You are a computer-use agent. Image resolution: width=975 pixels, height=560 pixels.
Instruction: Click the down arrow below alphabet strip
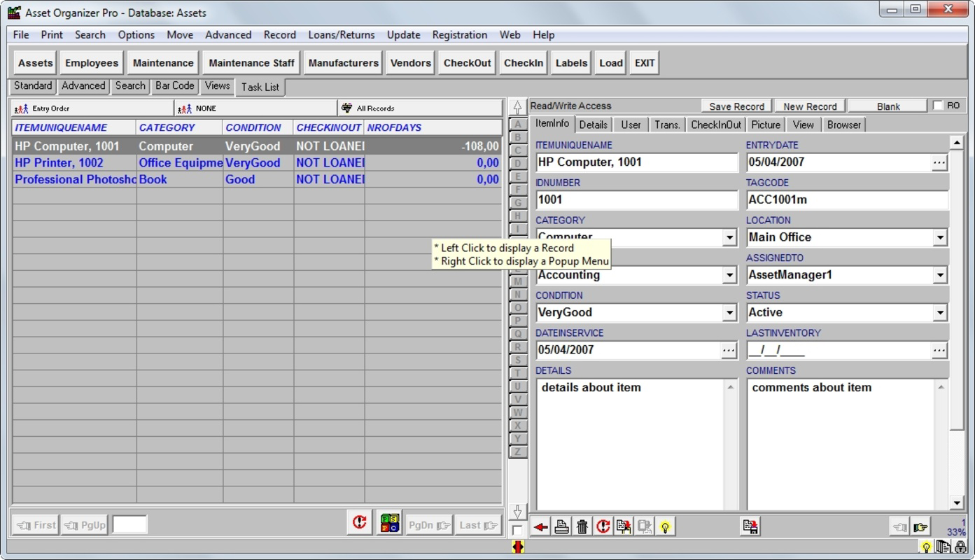(x=517, y=511)
